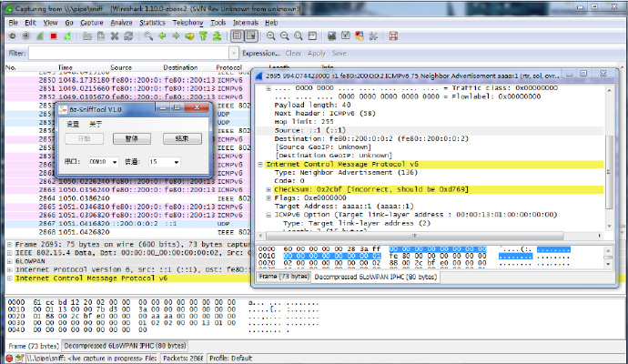The image size is (628, 364).
Task: Open 关于 menu in SniffTool
Action: coord(96,125)
